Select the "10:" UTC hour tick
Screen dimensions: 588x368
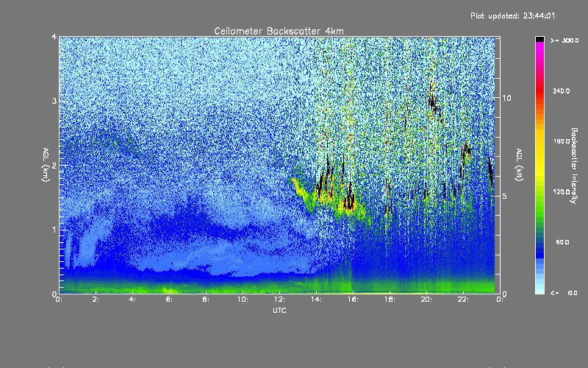click(243, 300)
